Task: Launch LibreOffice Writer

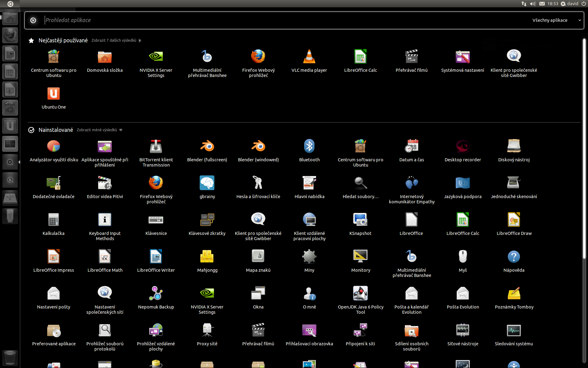Action: tap(156, 261)
